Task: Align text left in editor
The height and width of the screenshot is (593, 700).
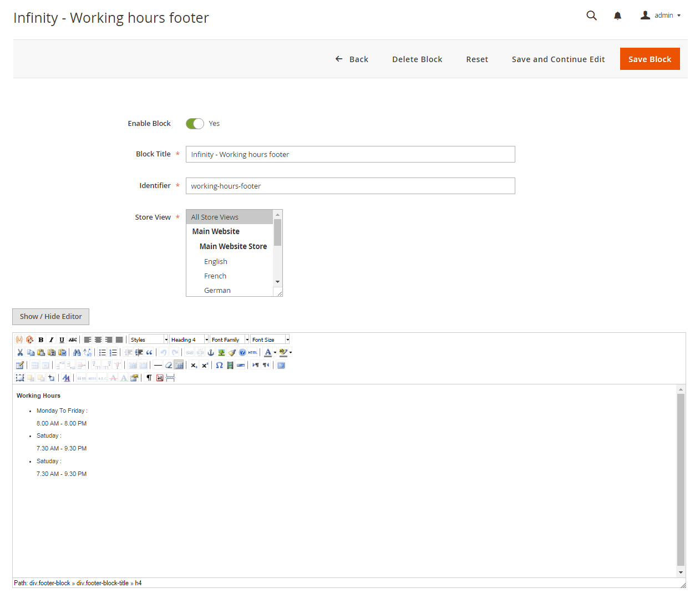Action: click(x=87, y=339)
